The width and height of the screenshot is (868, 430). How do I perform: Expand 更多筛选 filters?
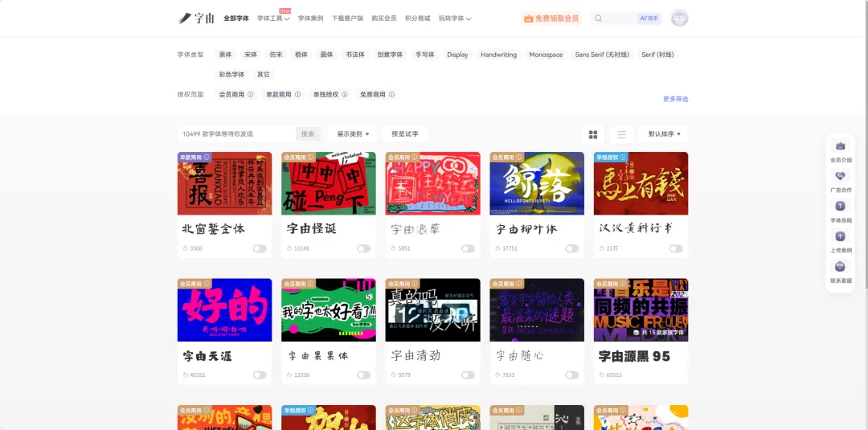tap(675, 99)
